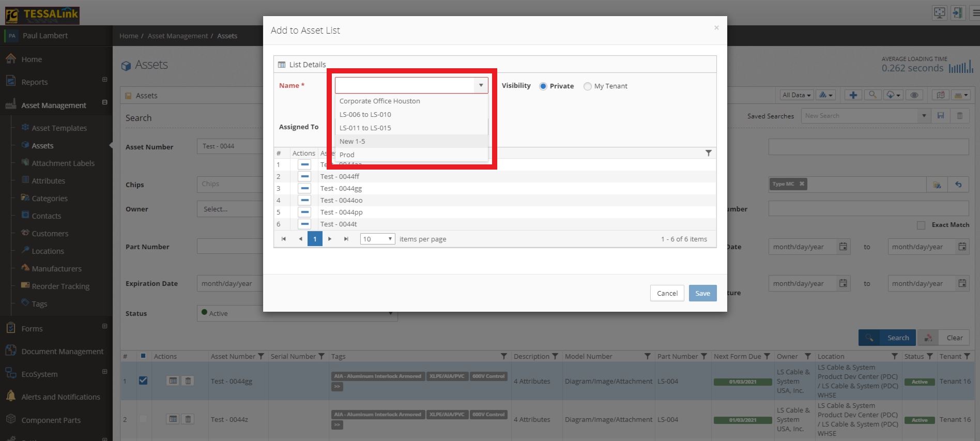The width and height of the screenshot is (980, 441).
Task: Change items per page dropdown
Action: click(377, 239)
